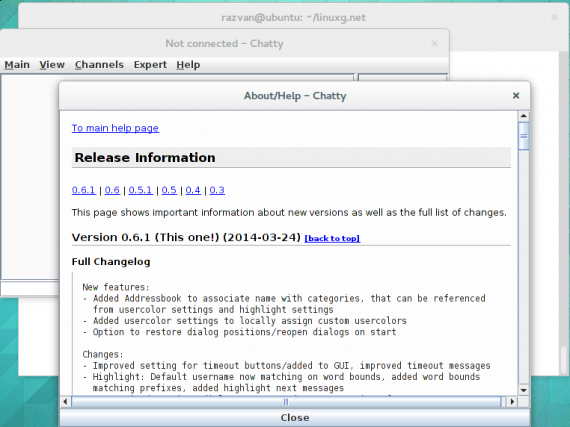Open the Expert menu in Chatty
Viewport: 570px width, 427px height.
(x=150, y=65)
